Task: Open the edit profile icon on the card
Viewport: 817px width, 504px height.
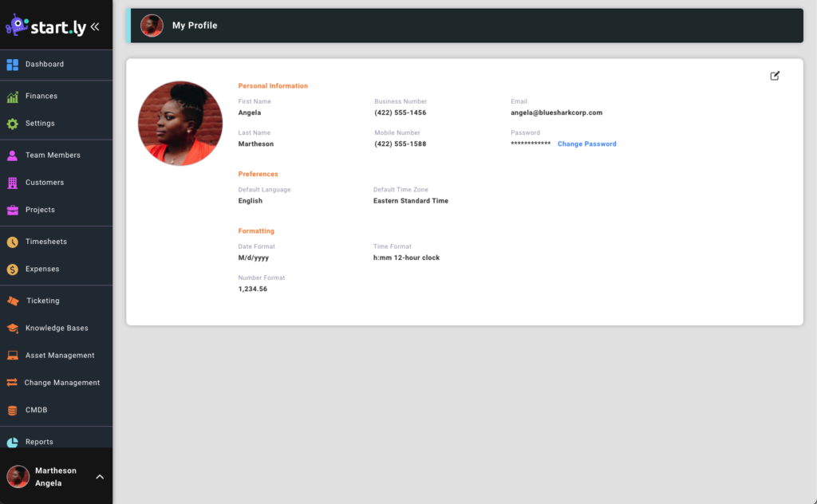Action: click(x=775, y=76)
